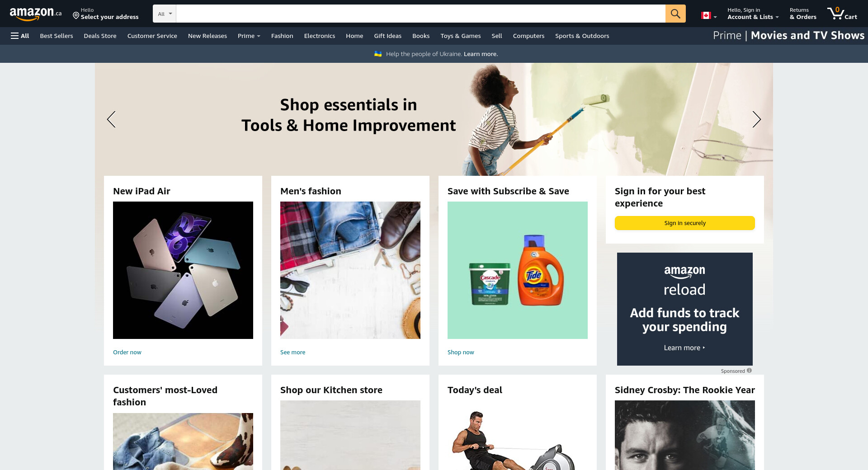Click into the search text field
Screen dimensions: 868x470
(x=420, y=14)
